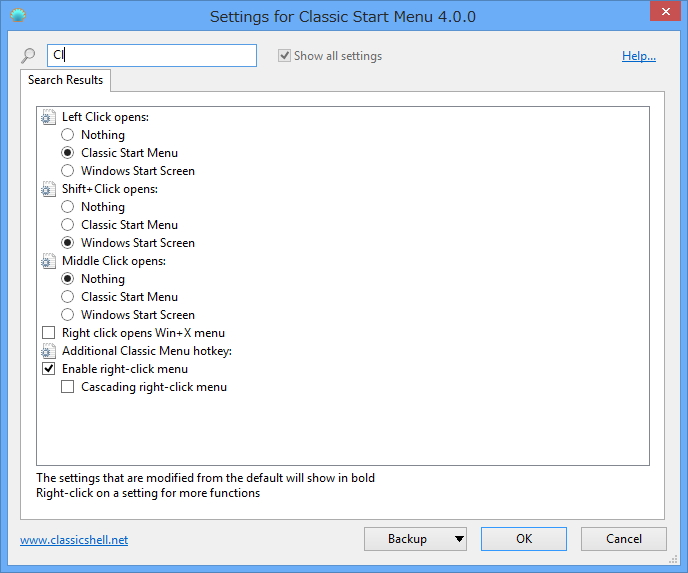The width and height of the screenshot is (688, 573).
Task: Click the settings icon beside Left Click opens
Action: [48, 117]
